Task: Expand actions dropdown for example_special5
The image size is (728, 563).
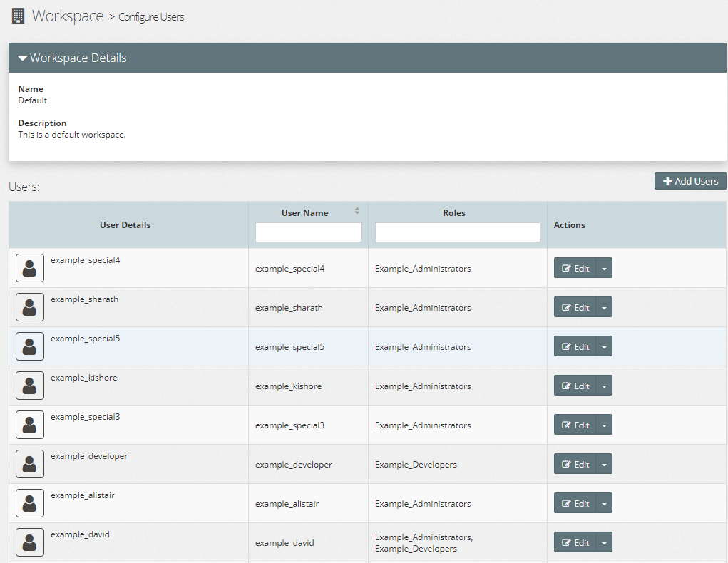Action: (x=604, y=346)
